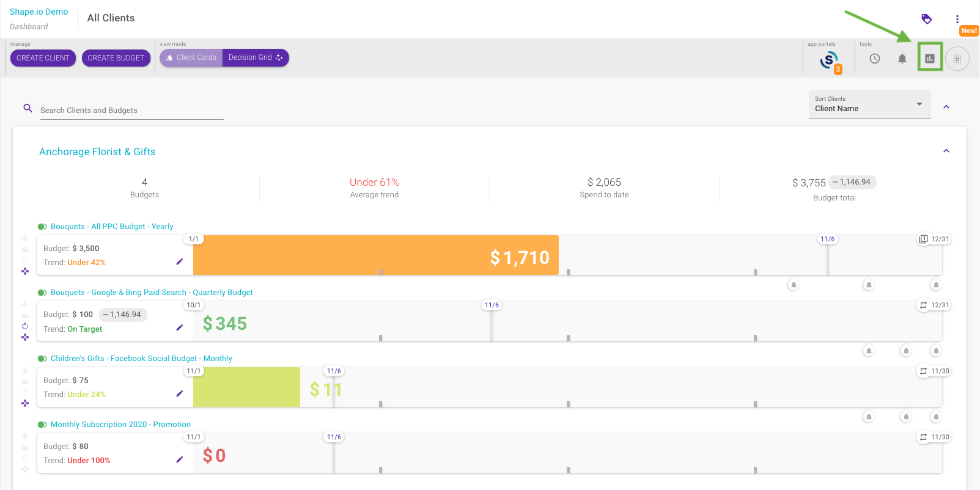Image resolution: width=980 pixels, height=490 pixels.
Task: Click the repeat icon at Children's Gifts 11/30
Action: click(x=923, y=371)
